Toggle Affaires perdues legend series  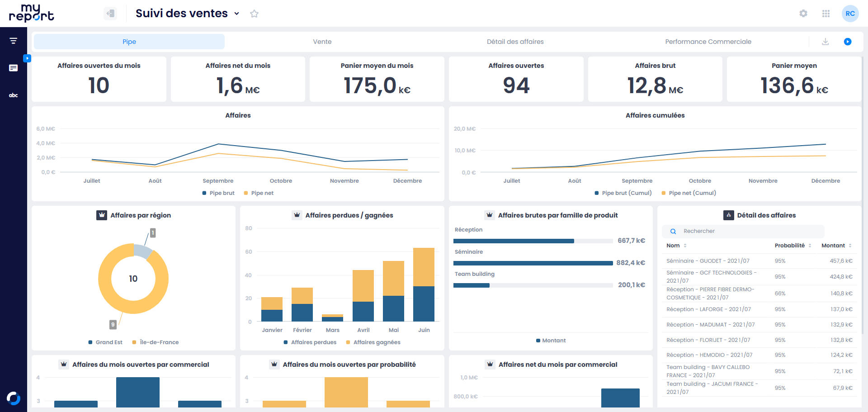[310, 342]
